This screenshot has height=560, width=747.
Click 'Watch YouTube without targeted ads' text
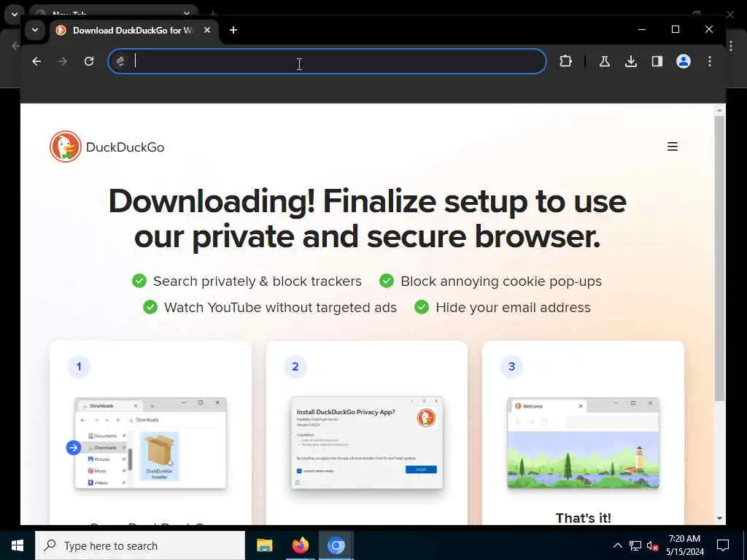(x=280, y=307)
